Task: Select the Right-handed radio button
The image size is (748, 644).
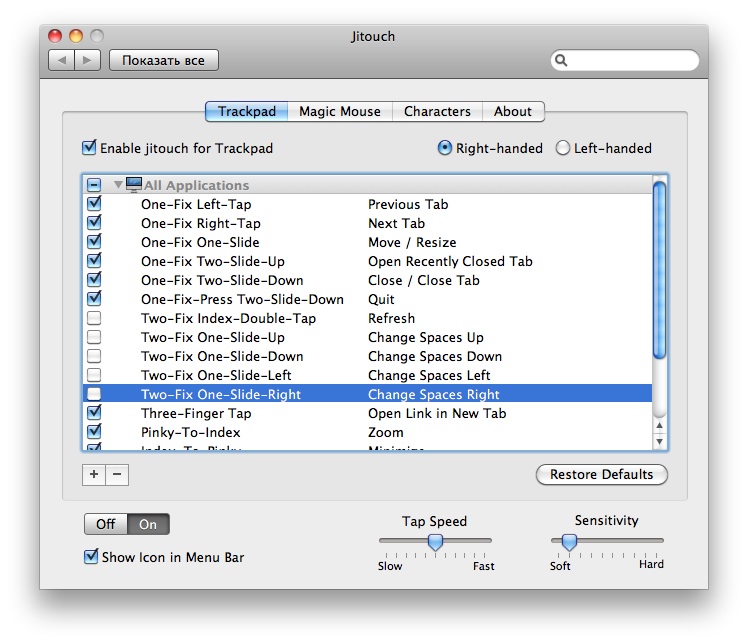Action: pos(444,148)
